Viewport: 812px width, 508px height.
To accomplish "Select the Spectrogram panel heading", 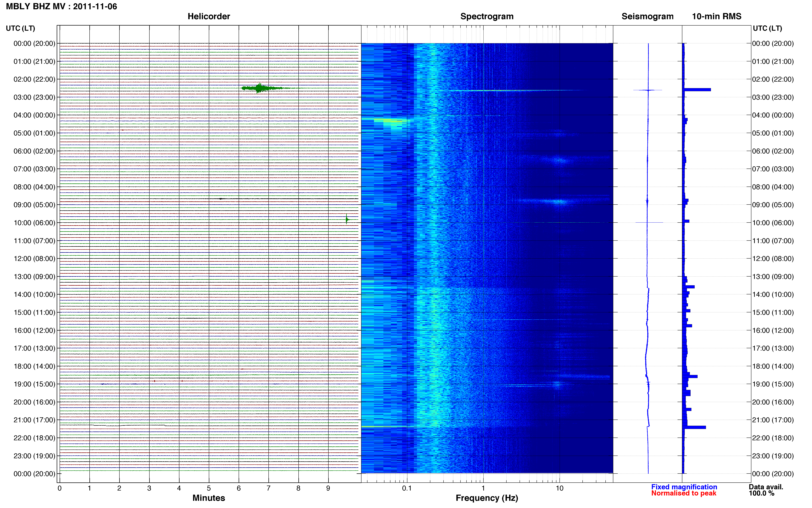I will (487, 16).
